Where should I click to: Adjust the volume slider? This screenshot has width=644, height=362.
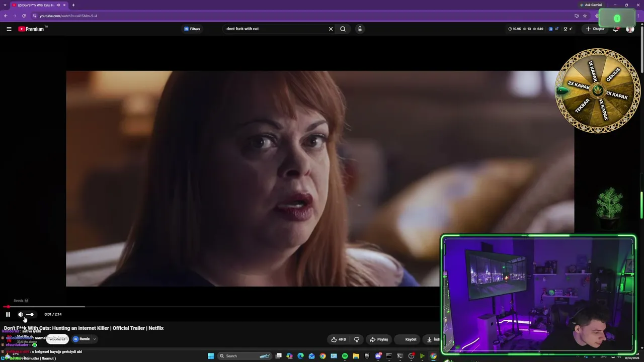pos(30,314)
